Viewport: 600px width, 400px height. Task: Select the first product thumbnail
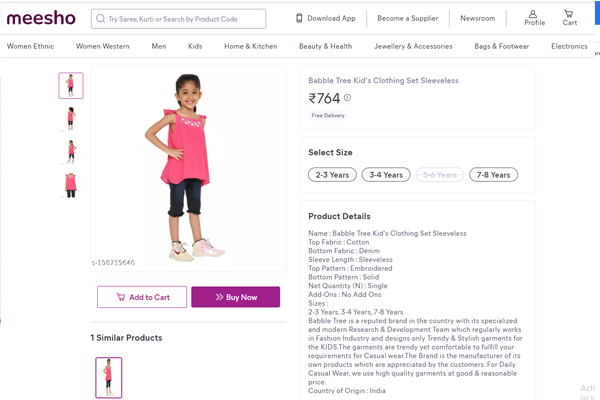click(71, 86)
